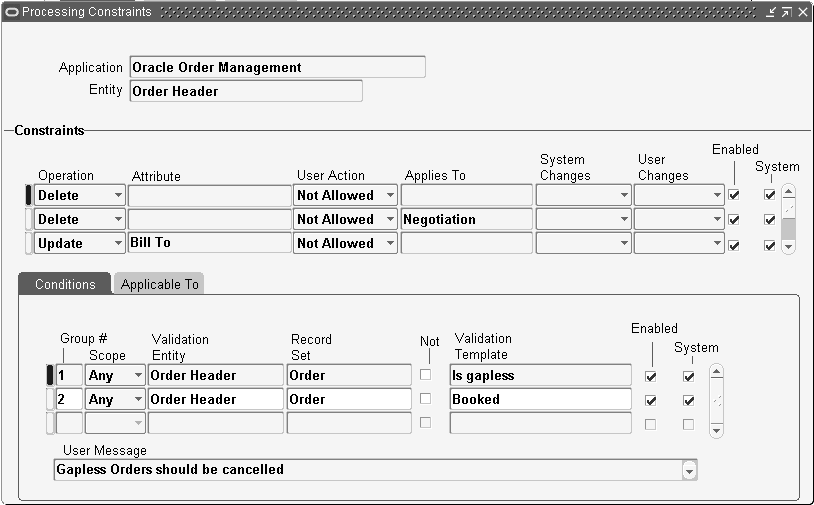Select record indicator for Negotiation Delete constraint
This screenshot has width=814, height=505.
[x=29, y=219]
